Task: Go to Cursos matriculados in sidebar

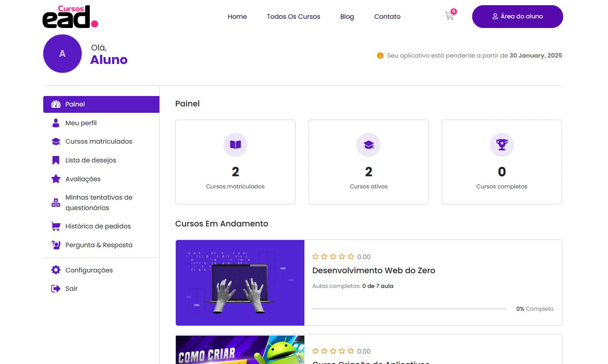Action: 99,141
